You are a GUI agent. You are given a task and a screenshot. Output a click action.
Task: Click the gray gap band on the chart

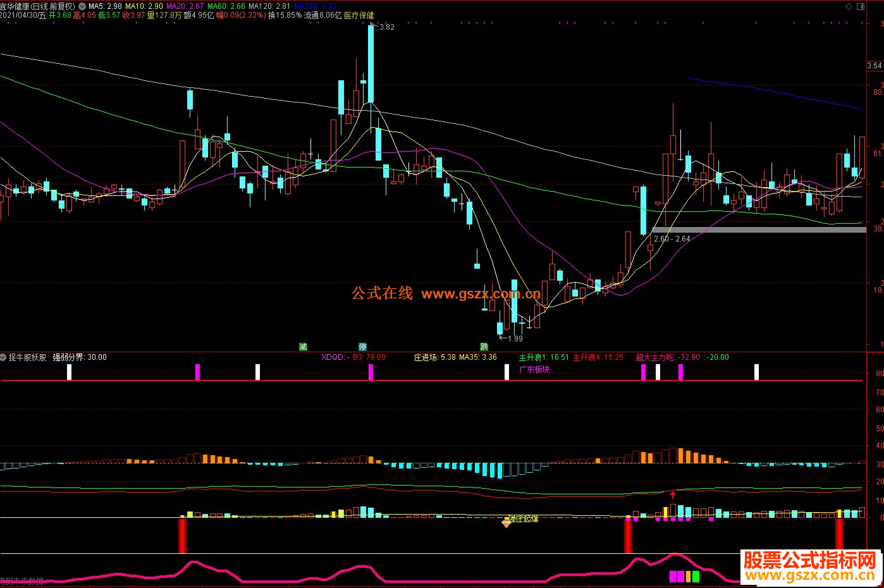(759, 230)
